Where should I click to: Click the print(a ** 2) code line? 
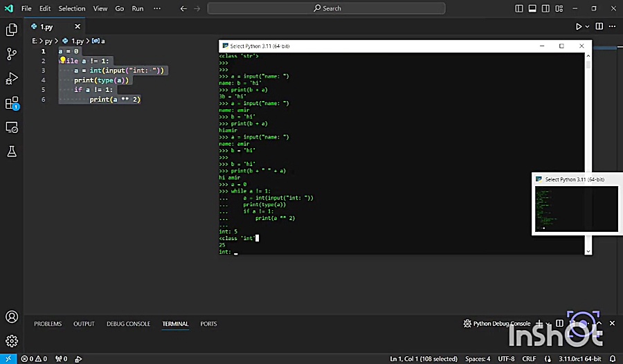tap(115, 100)
